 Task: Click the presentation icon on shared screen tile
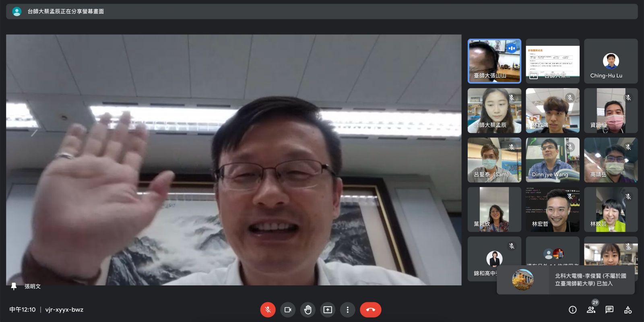coord(534,75)
